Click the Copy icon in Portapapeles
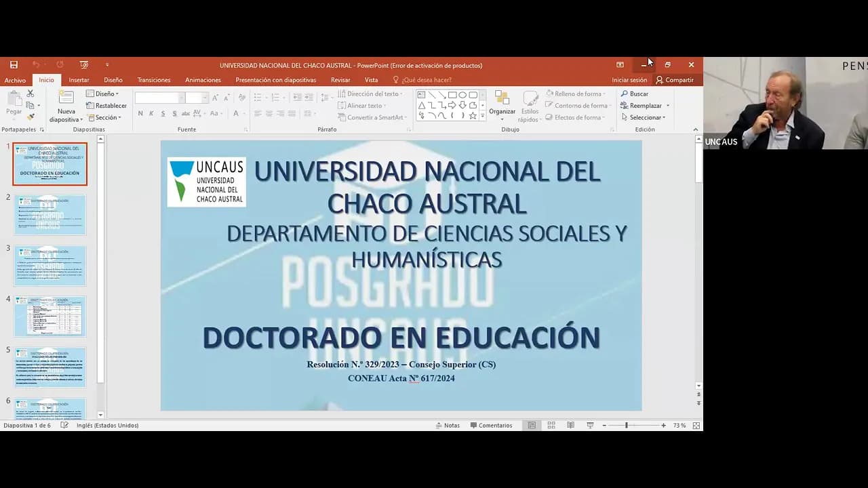The width and height of the screenshot is (868, 488). [x=30, y=105]
